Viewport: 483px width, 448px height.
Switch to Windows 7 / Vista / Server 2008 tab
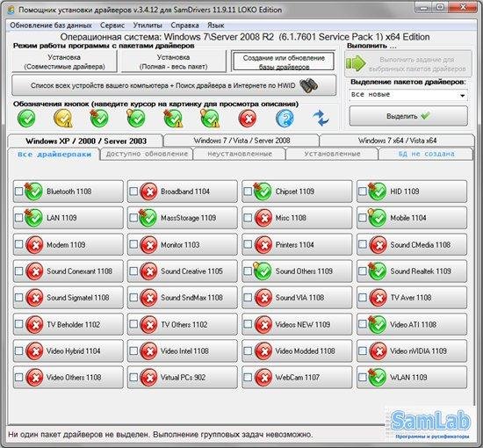pyautogui.click(x=241, y=141)
